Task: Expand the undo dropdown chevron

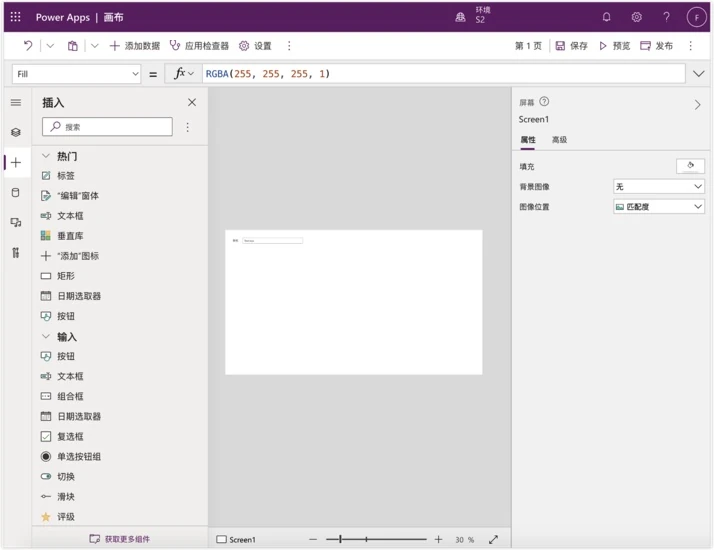Action: tap(50, 46)
